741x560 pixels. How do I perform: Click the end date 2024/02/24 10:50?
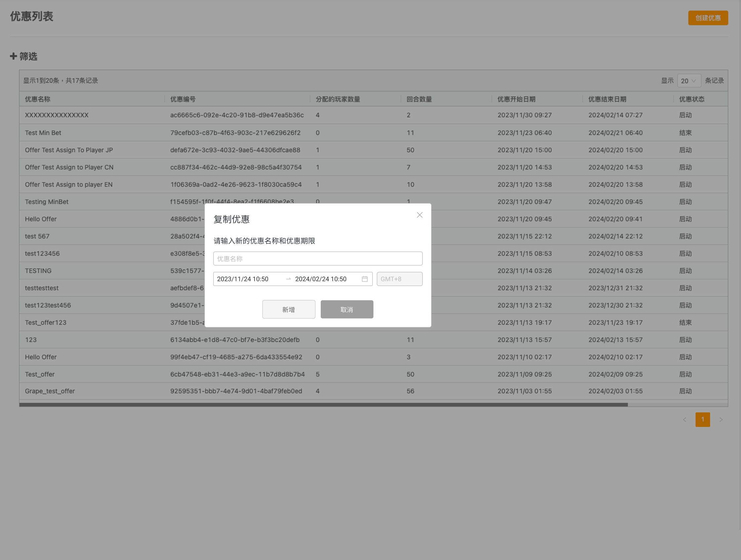(321, 279)
